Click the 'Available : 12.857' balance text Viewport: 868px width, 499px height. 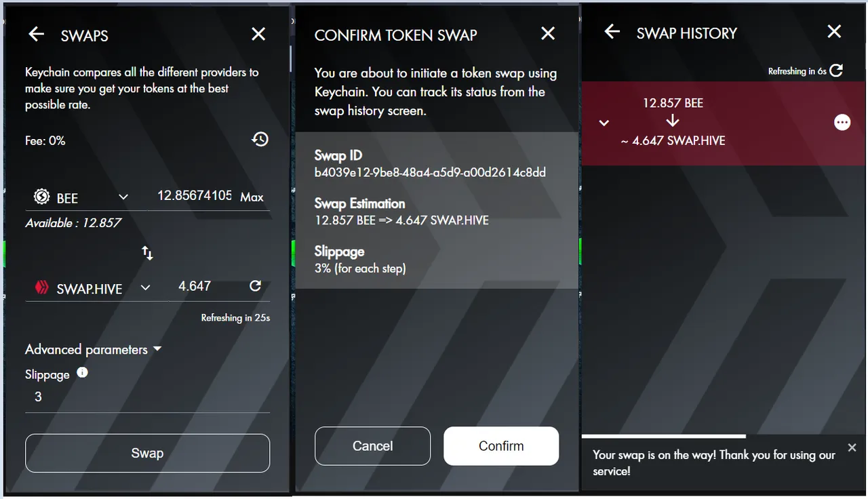[73, 222]
